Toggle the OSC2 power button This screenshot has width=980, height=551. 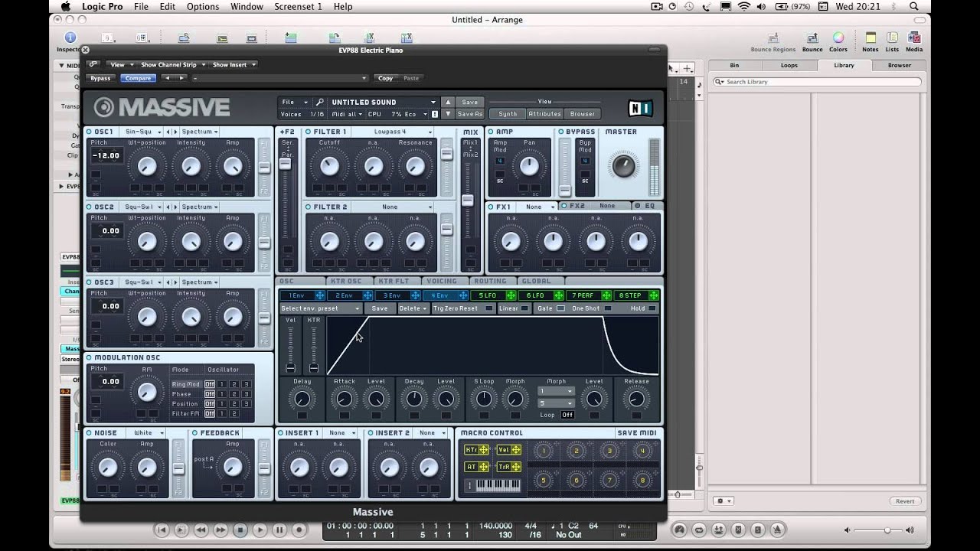[90, 207]
